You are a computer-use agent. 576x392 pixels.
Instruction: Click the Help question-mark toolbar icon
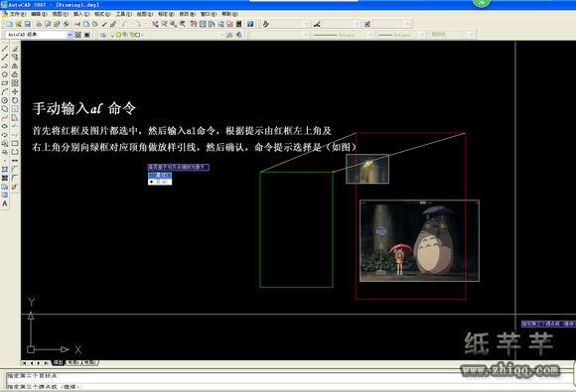tap(250, 24)
